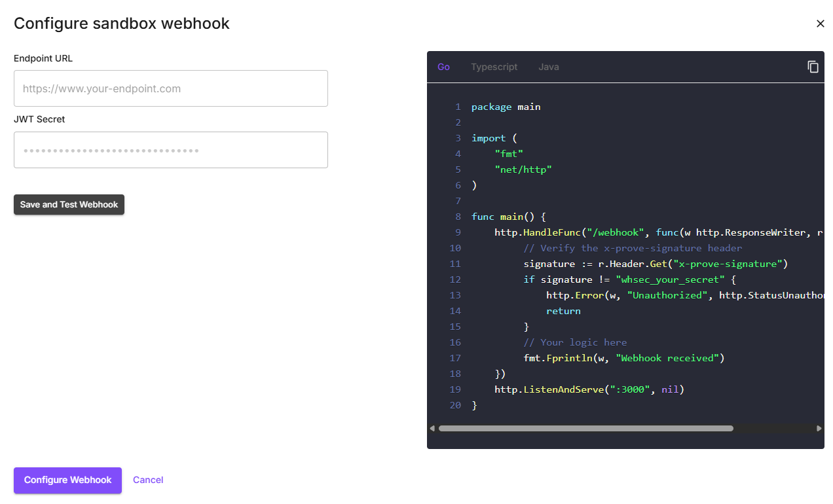The height and width of the screenshot is (504, 833).
Task: Switch to the Java code tab
Action: [548, 67]
